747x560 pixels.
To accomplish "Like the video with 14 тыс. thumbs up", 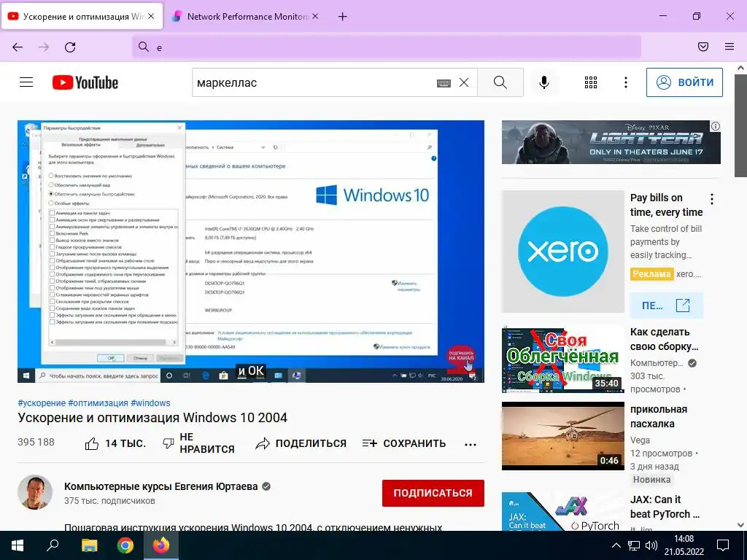I will point(115,443).
